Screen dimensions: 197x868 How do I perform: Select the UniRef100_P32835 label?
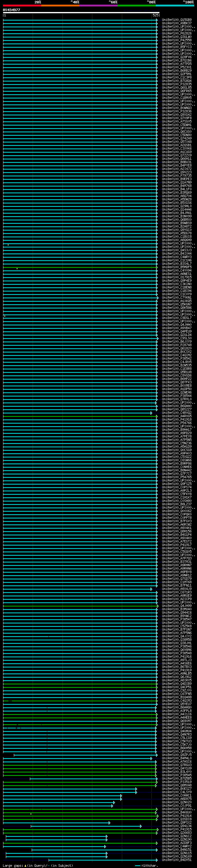(x=177, y=84)
